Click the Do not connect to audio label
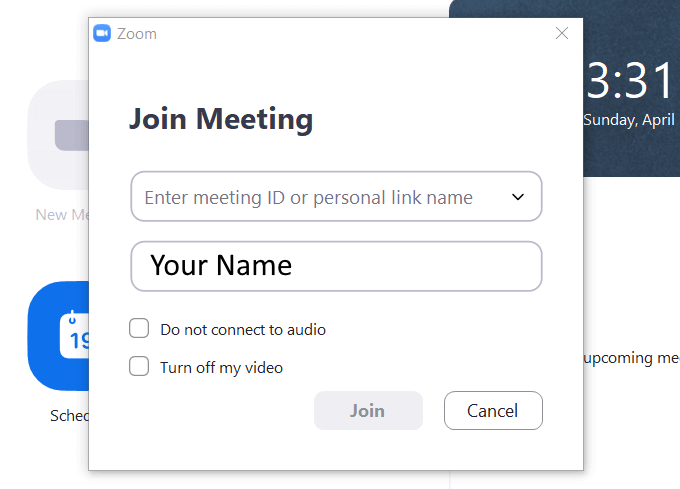Image resolution: width=680 pixels, height=489 pixels. tap(243, 329)
